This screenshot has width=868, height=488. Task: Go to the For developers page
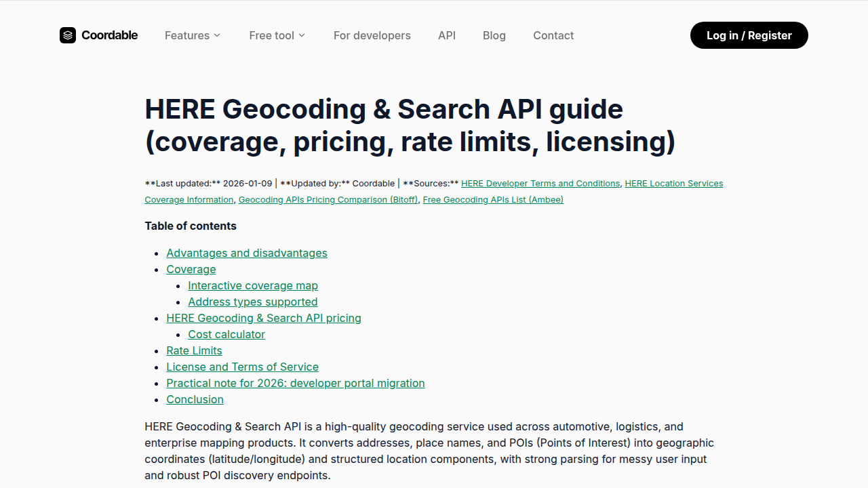372,35
